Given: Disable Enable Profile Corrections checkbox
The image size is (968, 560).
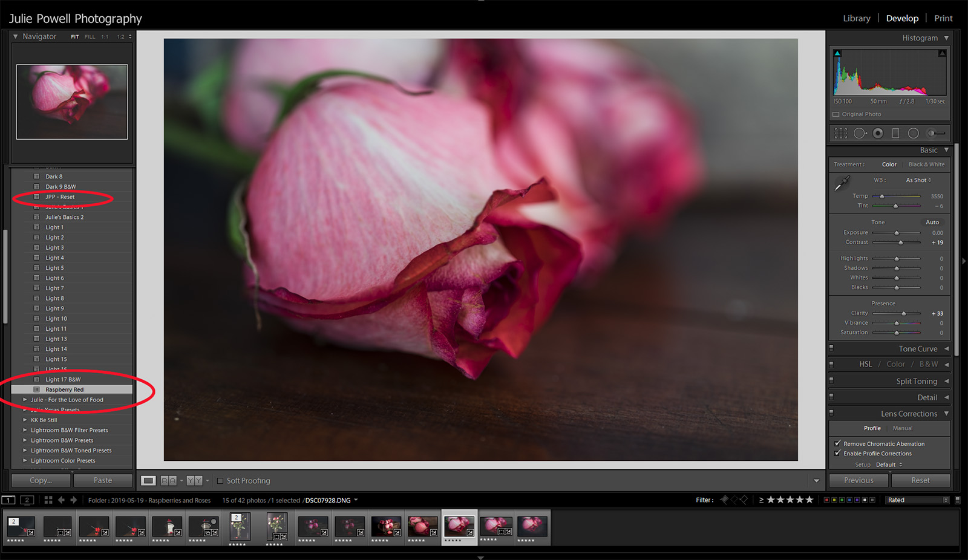Looking at the screenshot, I should pyautogui.click(x=838, y=453).
